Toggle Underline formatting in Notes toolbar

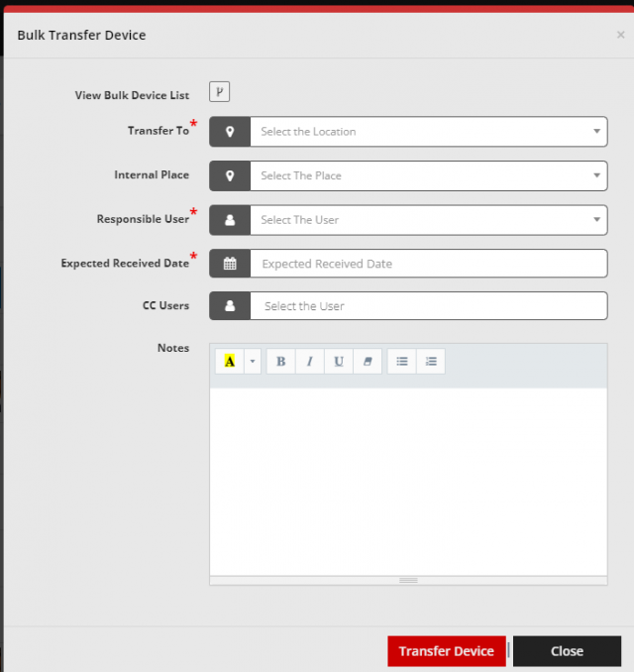click(x=339, y=362)
